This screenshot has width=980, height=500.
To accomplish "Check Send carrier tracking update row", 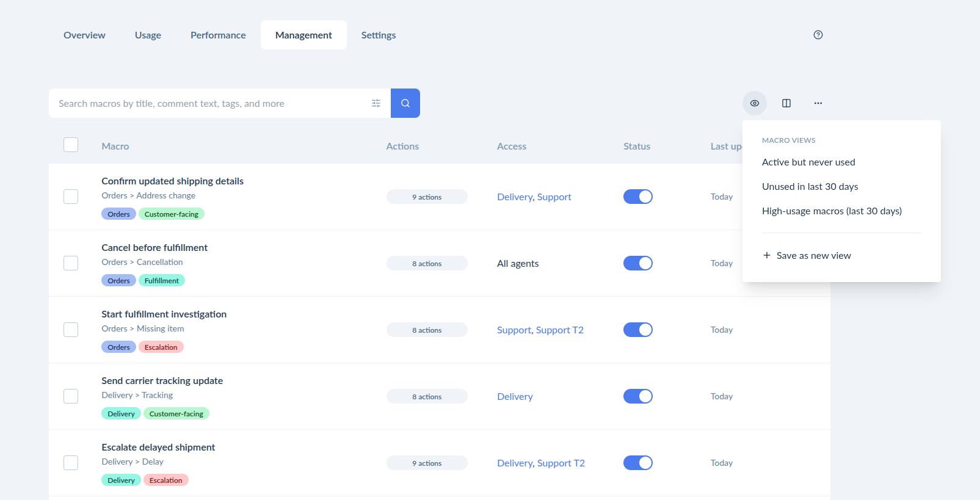I will tap(71, 396).
